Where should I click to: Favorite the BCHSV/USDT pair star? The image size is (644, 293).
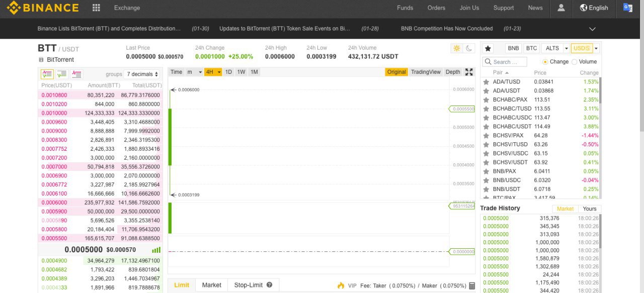pyautogui.click(x=486, y=162)
